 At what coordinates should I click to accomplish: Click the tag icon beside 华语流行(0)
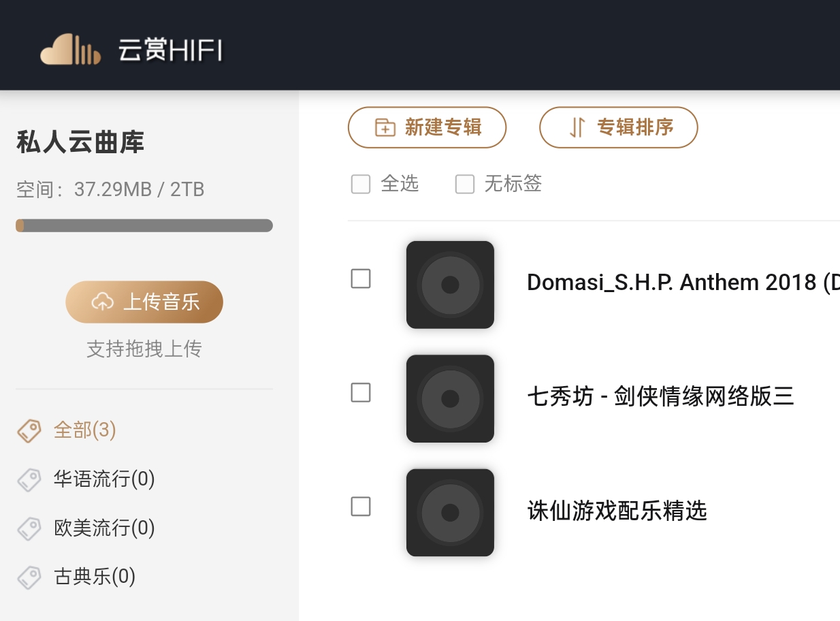29,479
